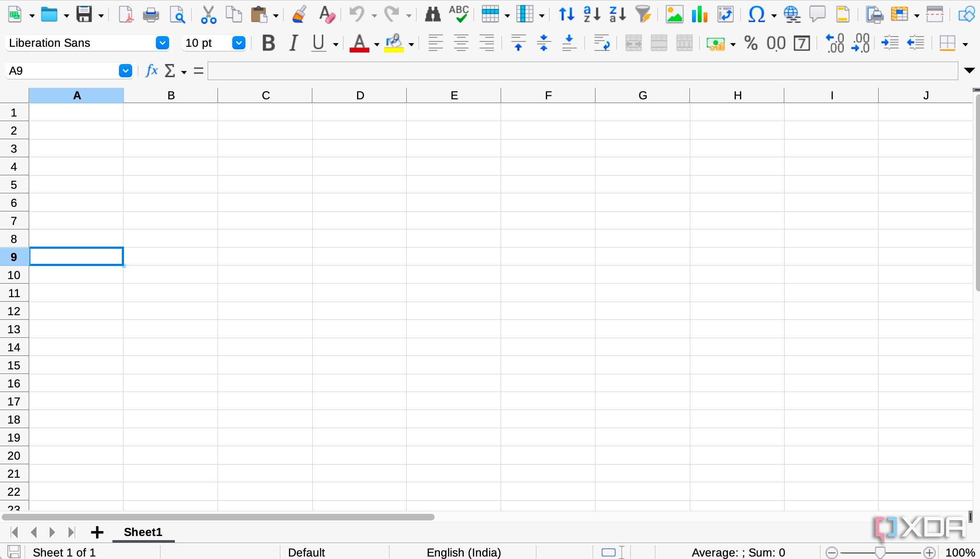Clear direct formatting icon
This screenshot has width=980, height=559.
tap(327, 15)
